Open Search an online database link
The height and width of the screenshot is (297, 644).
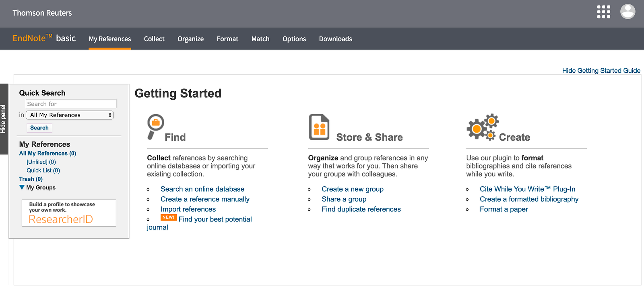click(202, 189)
